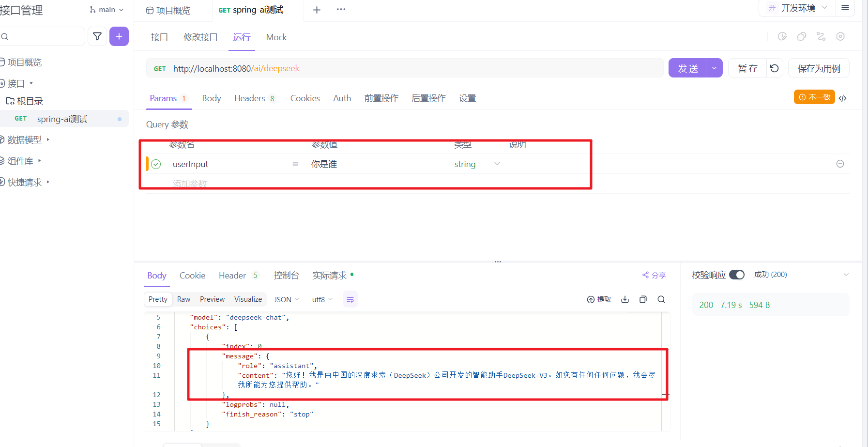Download the response body
Image resolution: width=868 pixels, height=447 pixels.
[x=625, y=299]
